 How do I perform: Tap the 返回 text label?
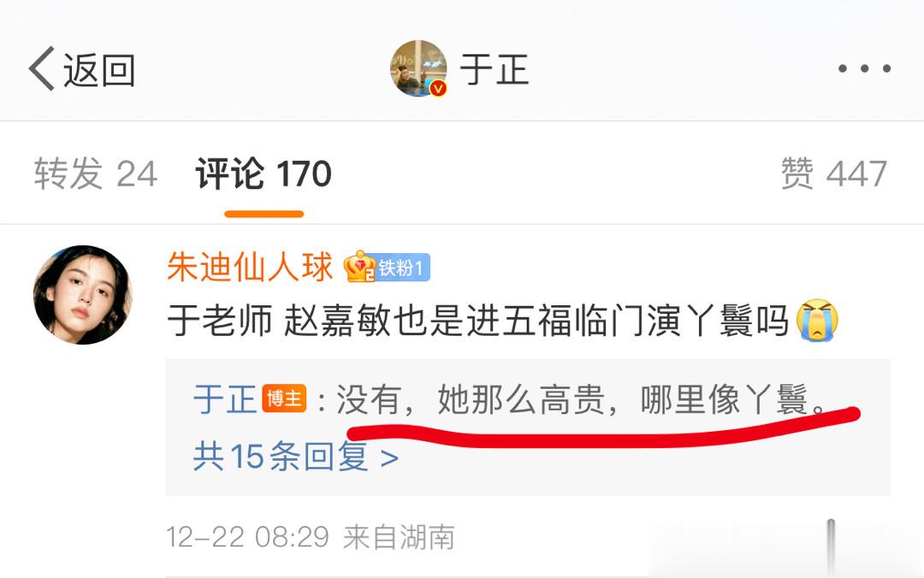pos(99,70)
